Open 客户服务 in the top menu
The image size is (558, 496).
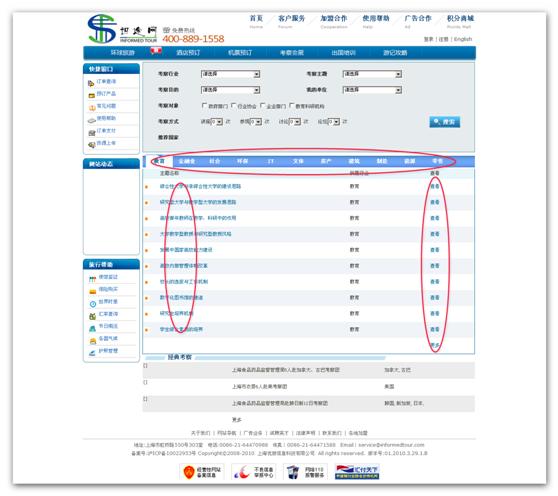click(291, 19)
